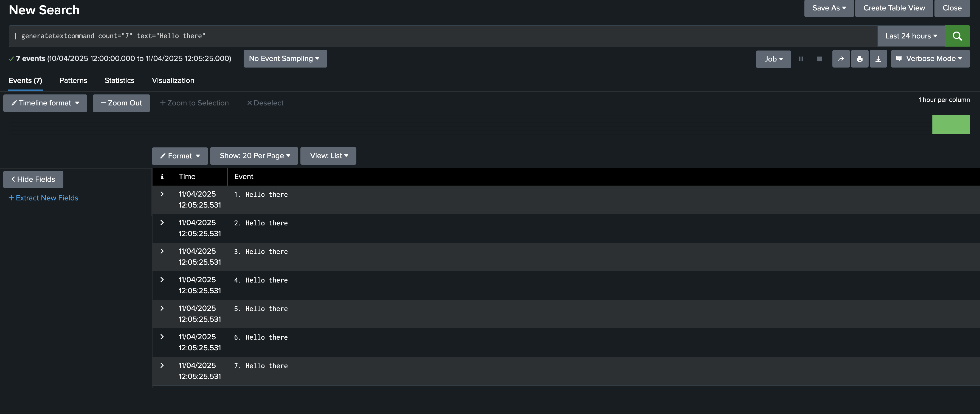Run search with green magnifier button

coord(957,36)
